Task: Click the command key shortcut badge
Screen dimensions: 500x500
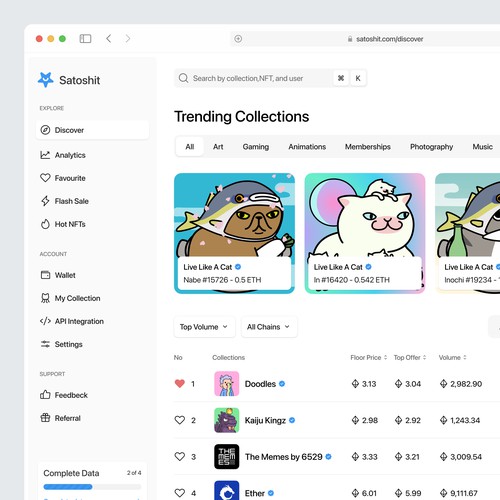Action: (341, 78)
